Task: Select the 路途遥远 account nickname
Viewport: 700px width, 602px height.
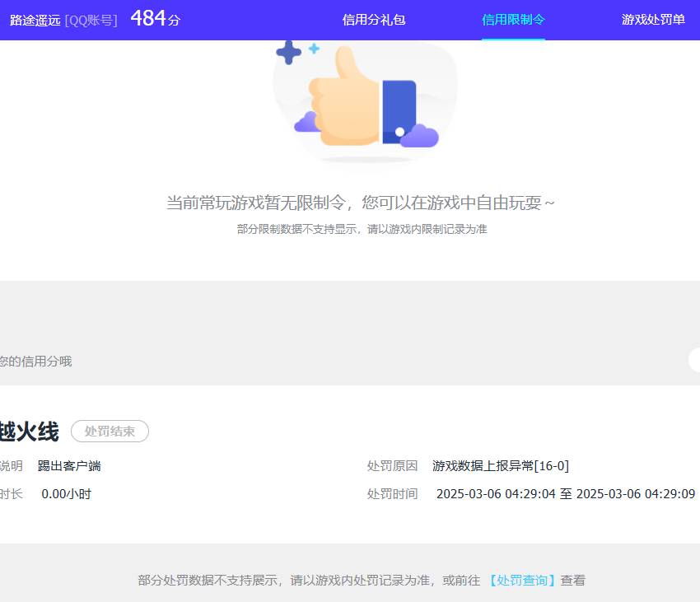Action: [x=35, y=18]
